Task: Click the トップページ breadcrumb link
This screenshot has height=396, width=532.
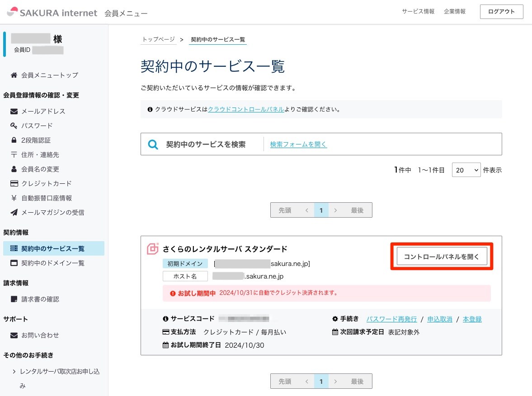Action: pos(159,39)
